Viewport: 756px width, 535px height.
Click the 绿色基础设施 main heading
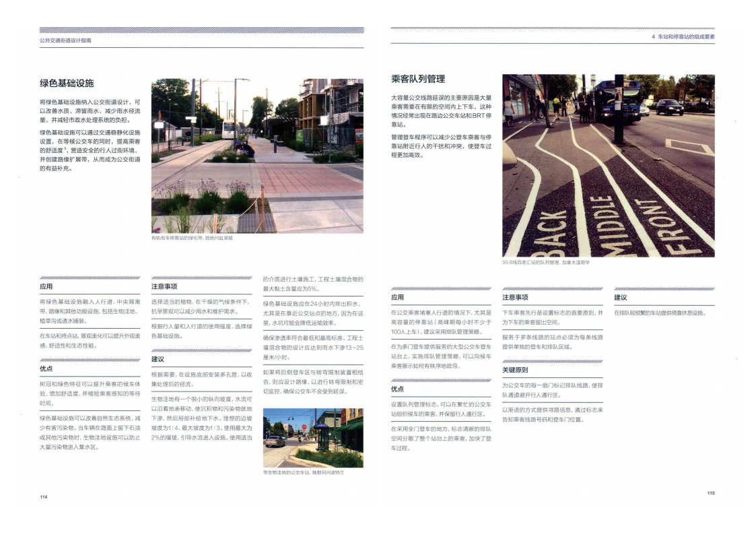click(67, 83)
